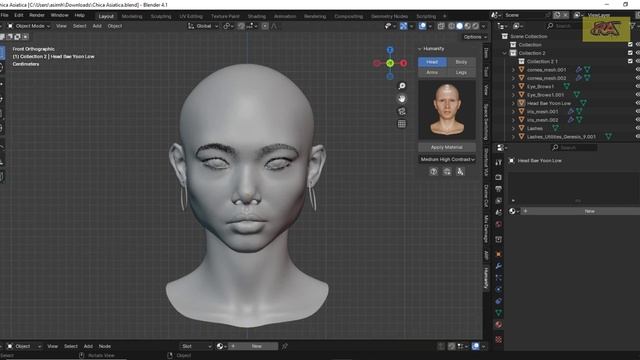Toggle Collection exclude checkbox
The height and width of the screenshot is (360, 640).
coord(630,44)
